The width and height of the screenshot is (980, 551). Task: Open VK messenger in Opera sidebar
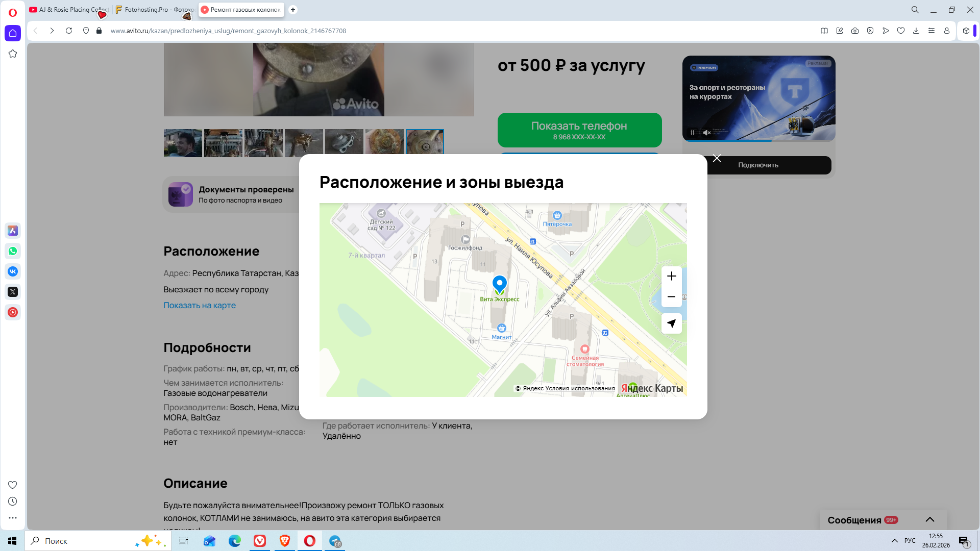point(13,271)
